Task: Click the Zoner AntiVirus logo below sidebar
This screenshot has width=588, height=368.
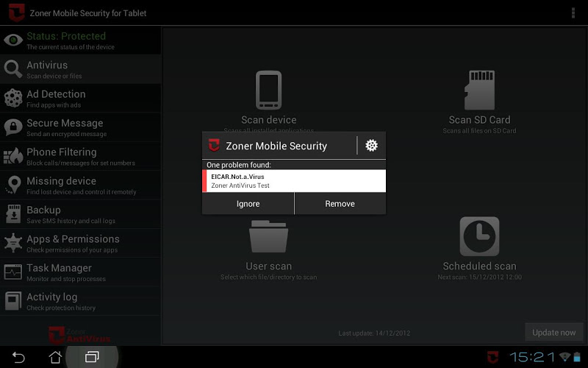Action: [79, 335]
